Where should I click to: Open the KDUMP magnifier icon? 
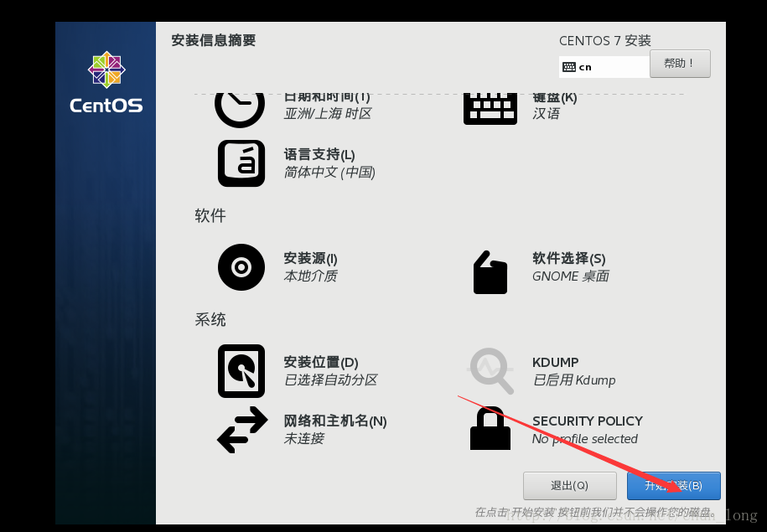pyautogui.click(x=491, y=370)
